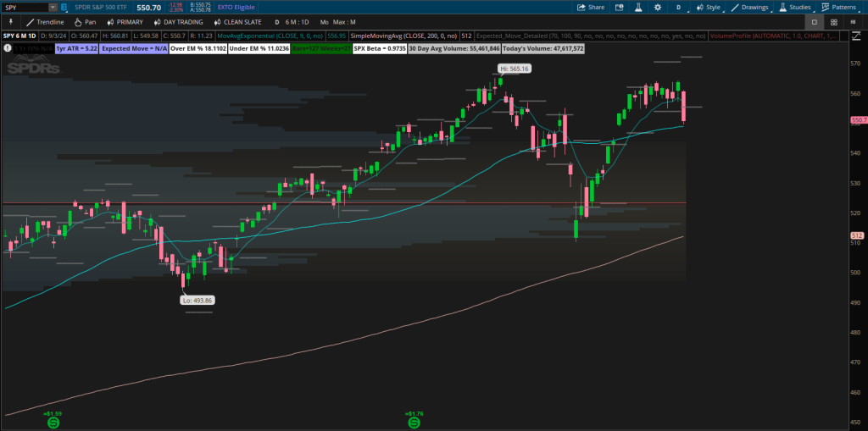The height and width of the screenshot is (431, 868).
Task: Click the SPDR S&P 500 ETF name
Action: tap(102, 7)
